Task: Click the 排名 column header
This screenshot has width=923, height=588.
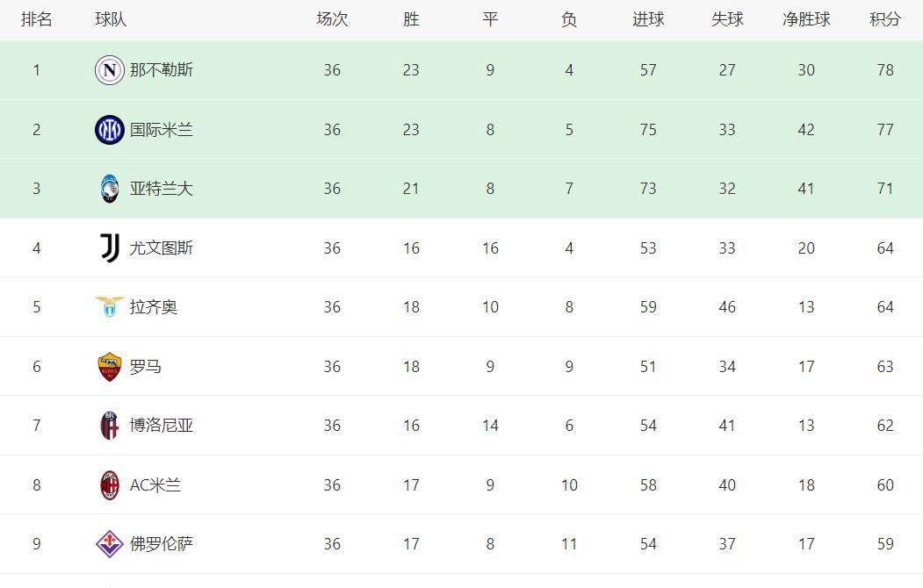Action: point(37,19)
